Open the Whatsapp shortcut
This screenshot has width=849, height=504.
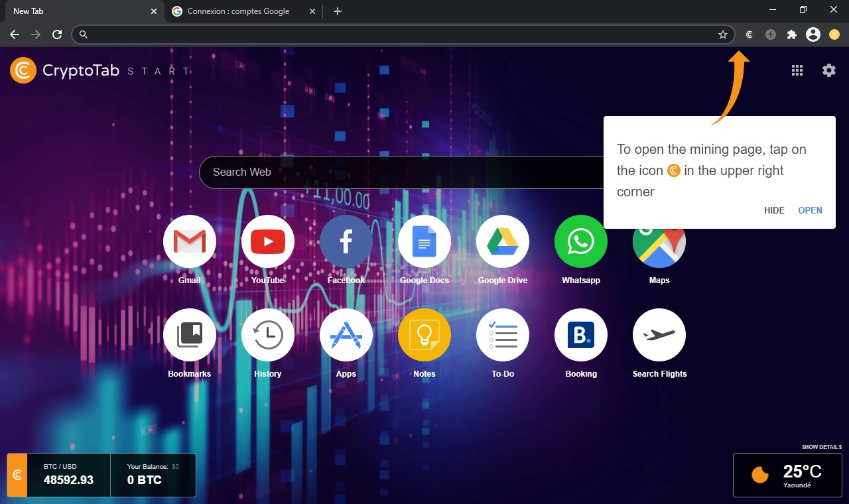581,241
